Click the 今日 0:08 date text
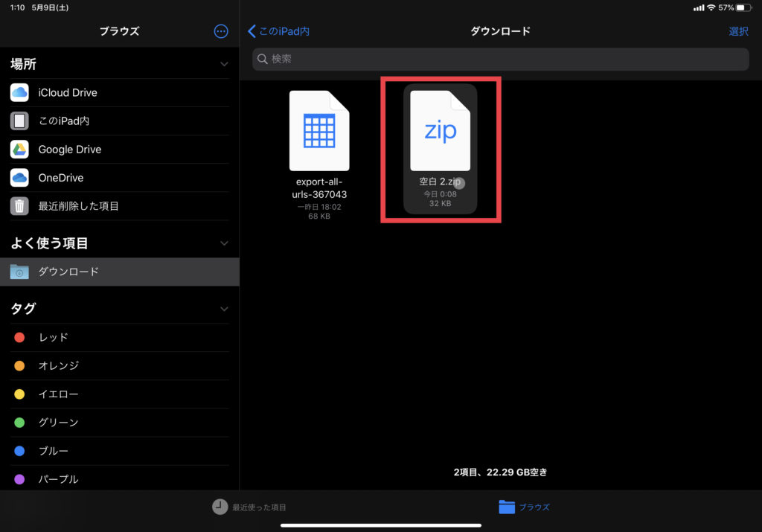 (440, 194)
